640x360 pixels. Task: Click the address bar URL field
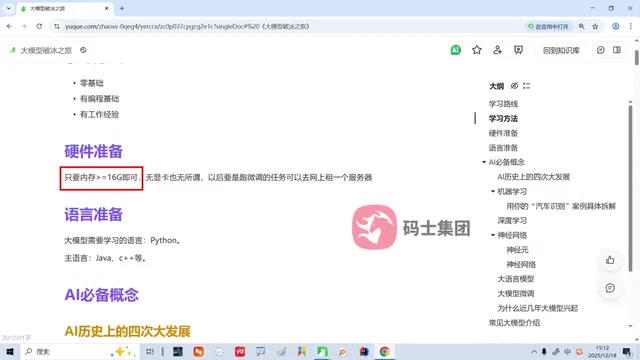[286, 26]
